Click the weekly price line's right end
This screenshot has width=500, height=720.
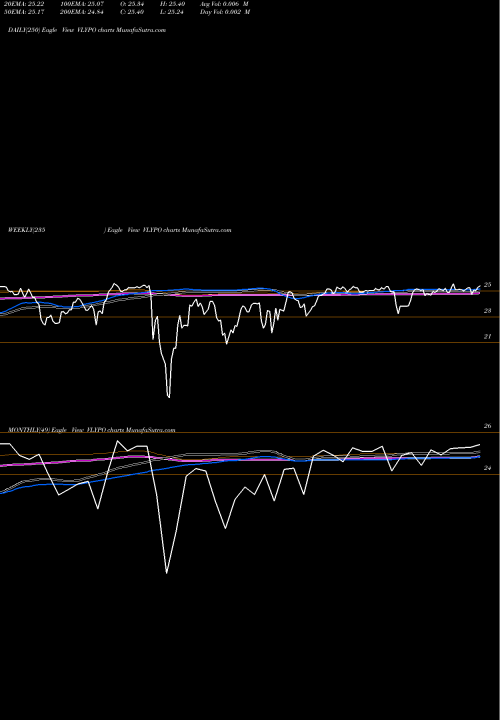coord(480,286)
